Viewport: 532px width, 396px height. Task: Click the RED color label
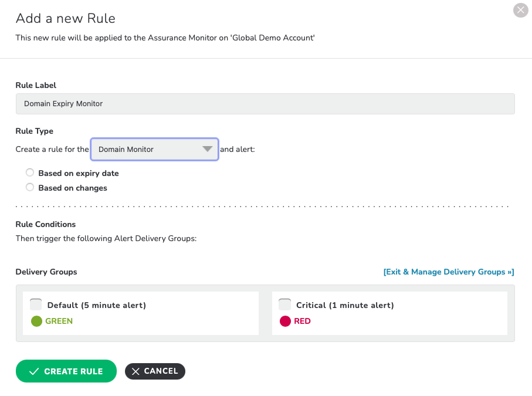302,321
